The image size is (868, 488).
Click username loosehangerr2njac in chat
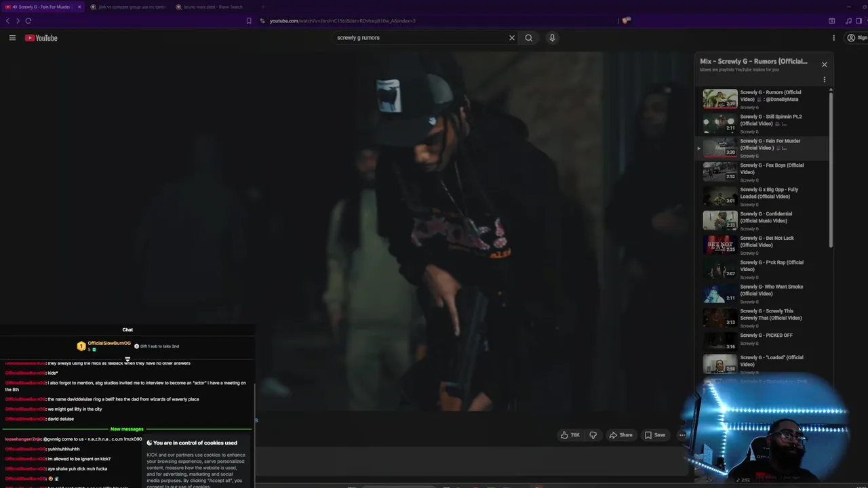pyautogui.click(x=24, y=439)
